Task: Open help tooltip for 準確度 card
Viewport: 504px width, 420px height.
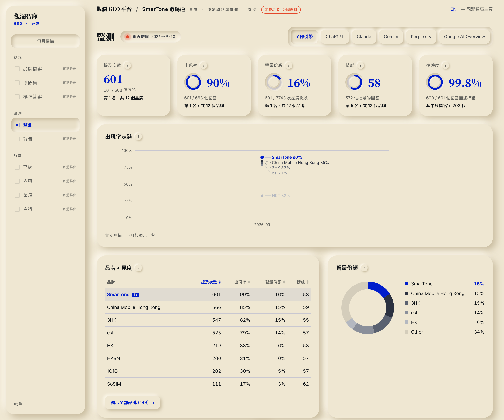Action: click(x=446, y=65)
